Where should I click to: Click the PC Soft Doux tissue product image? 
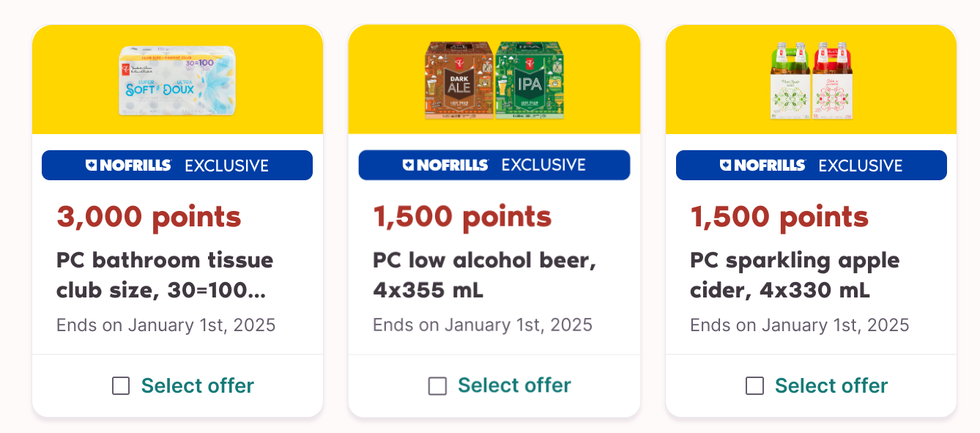point(177,81)
